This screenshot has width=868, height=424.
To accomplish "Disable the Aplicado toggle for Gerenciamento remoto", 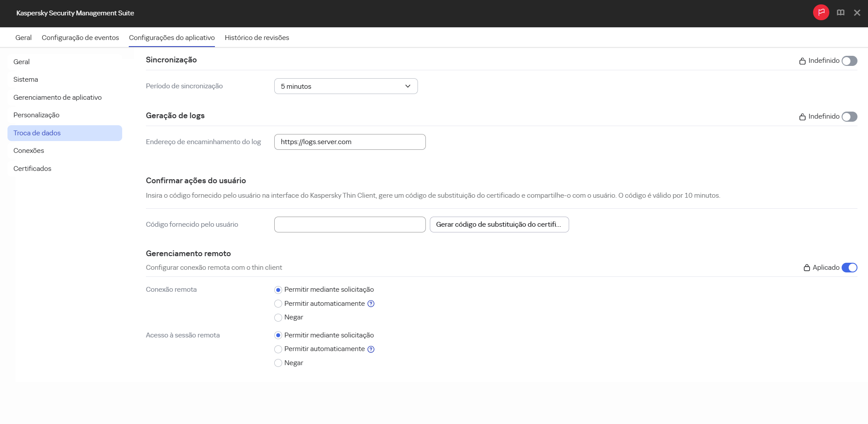I will [x=850, y=267].
